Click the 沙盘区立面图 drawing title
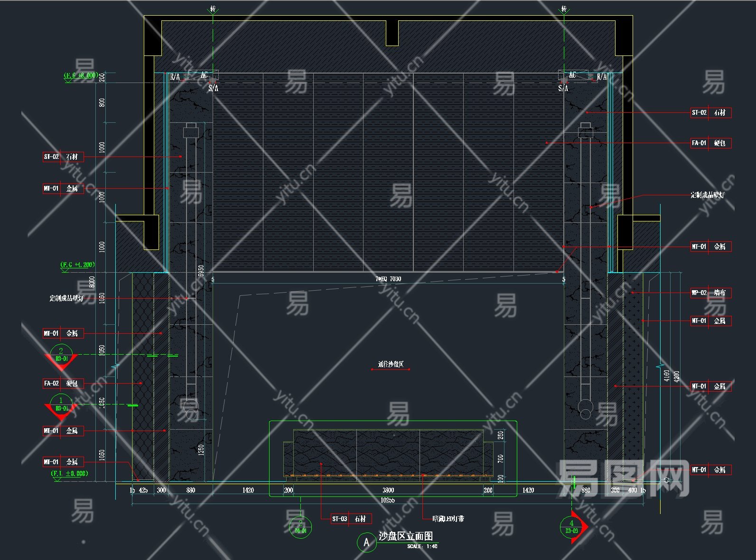 click(406, 536)
